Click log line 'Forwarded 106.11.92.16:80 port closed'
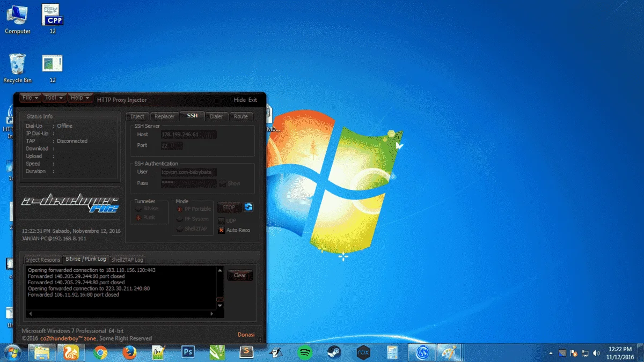 [x=74, y=294]
